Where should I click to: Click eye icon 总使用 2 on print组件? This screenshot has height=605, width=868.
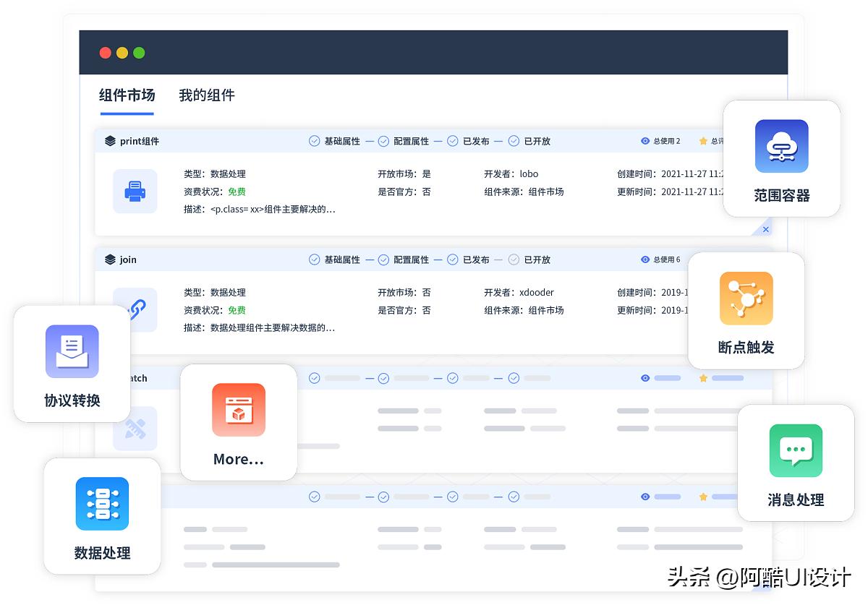pos(645,141)
